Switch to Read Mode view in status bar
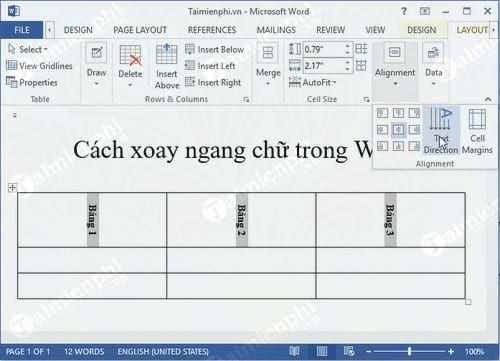500x361 pixels. pyautogui.click(x=294, y=351)
